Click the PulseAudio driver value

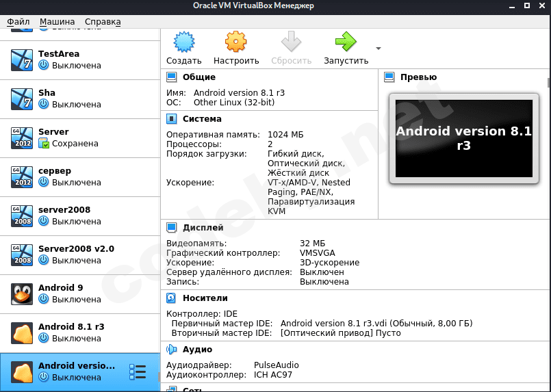coord(277,365)
